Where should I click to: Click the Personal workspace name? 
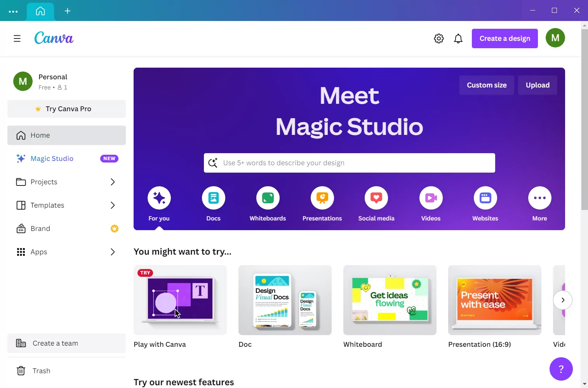click(x=53, y=77)
